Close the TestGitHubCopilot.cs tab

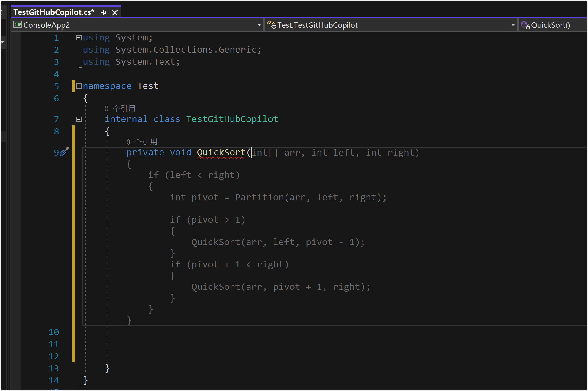pyautogui.click(x=115, y=12)
